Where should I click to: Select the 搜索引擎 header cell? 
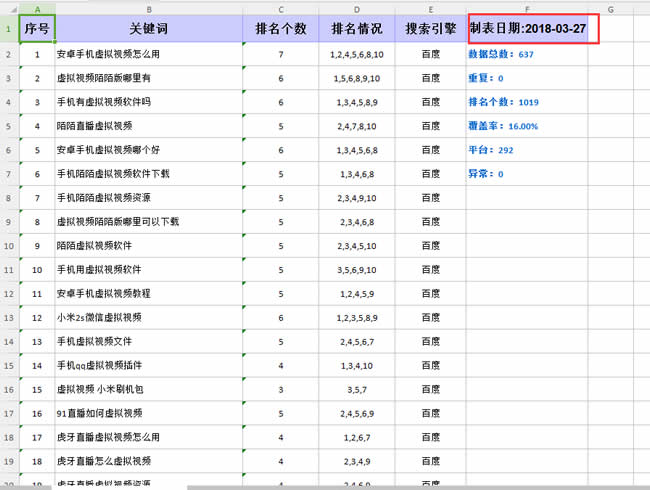[x=430, y=29]
